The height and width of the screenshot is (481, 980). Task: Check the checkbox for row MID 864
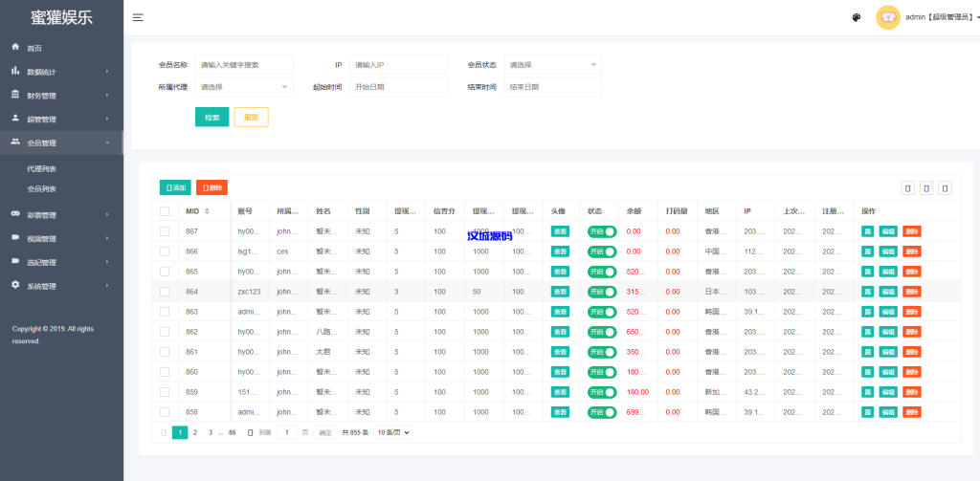click(165, 292)
